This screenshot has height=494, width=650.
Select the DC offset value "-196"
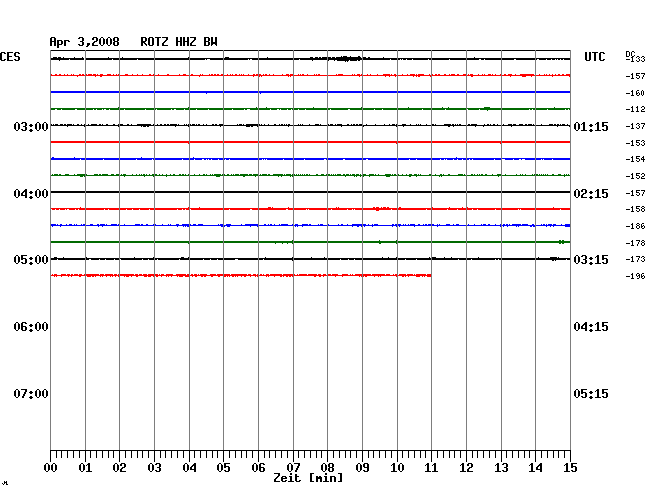(x=635, y=276)
